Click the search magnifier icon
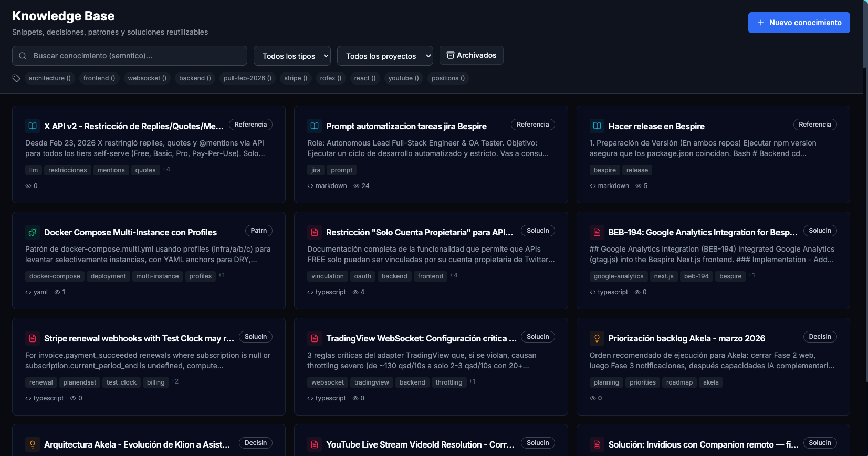Image resolution: width=868 pixels, height=456 pixels. pos(23,56)
